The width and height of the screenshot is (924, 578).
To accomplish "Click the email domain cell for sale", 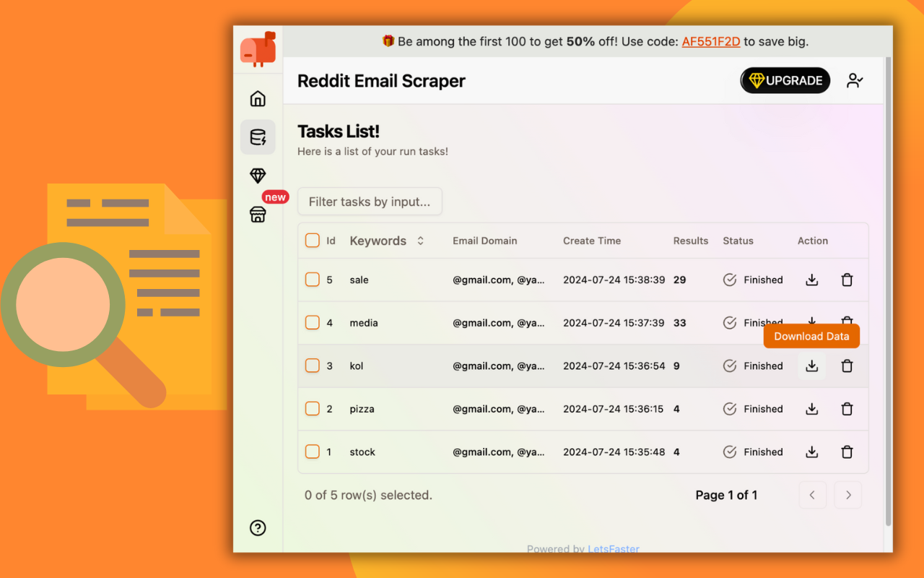I will tap(499, 280).
